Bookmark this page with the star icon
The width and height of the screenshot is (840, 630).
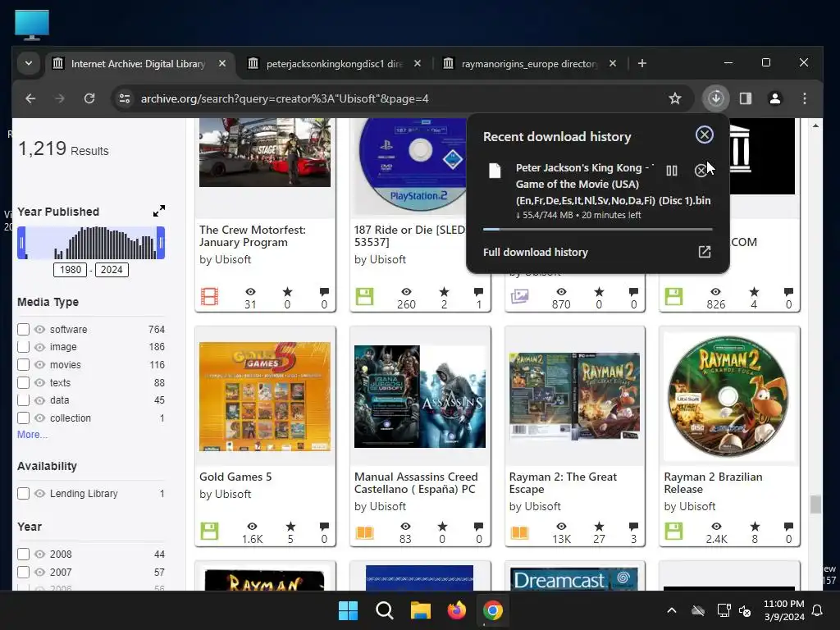(675, 98)
